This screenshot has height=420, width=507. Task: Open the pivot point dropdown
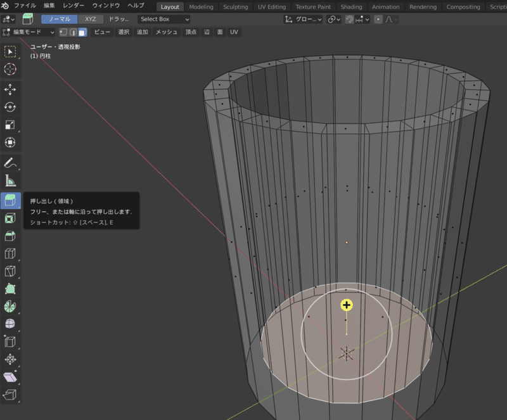pyautogui.click(x=334, y=20)
